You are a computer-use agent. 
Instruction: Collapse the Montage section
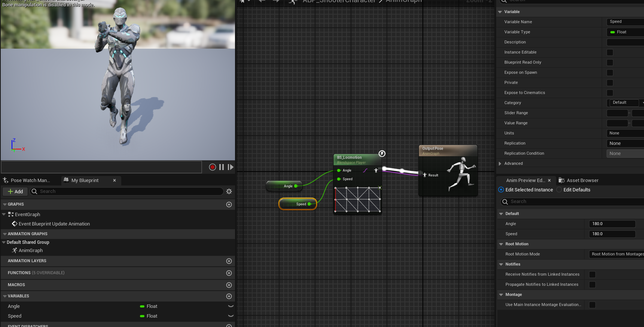[501, 295]
